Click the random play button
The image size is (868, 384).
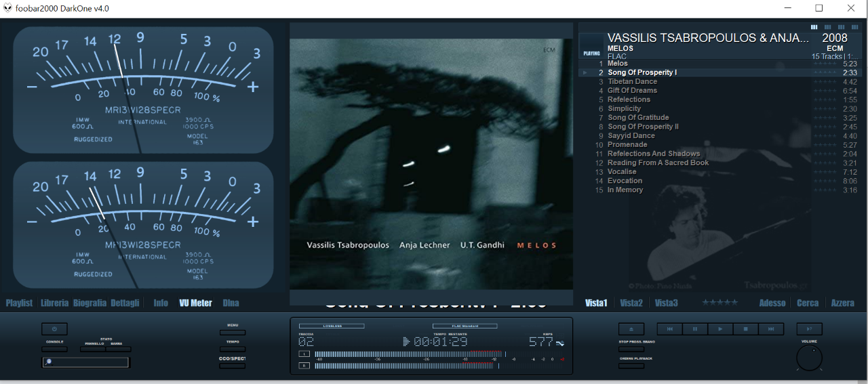coord(809,329)
